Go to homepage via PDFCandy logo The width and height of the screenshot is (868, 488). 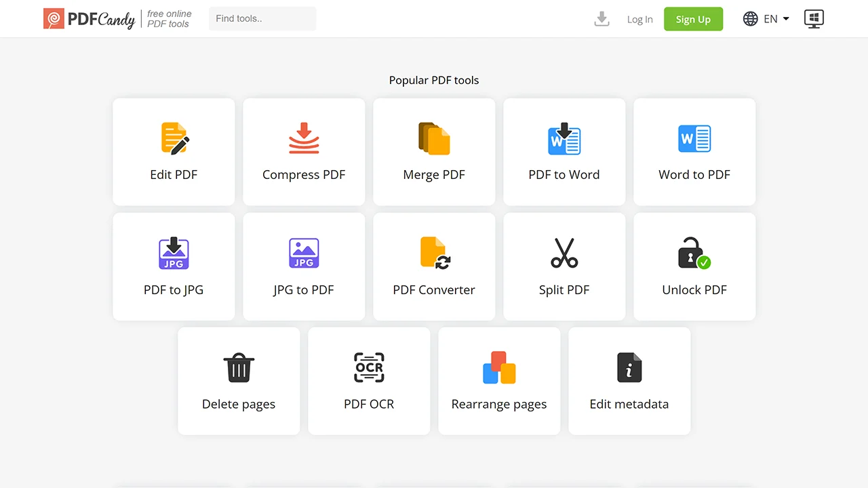pos(89,19)
